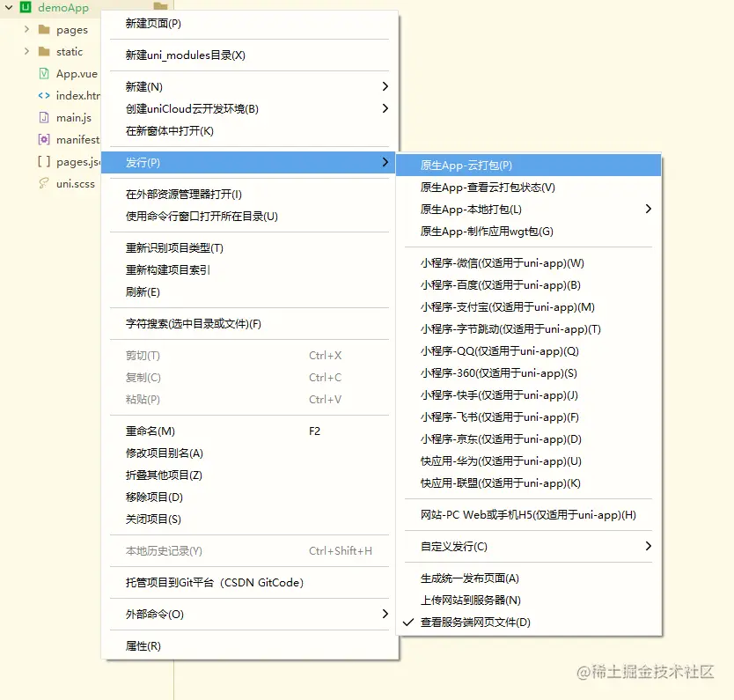Choose 小程序-360 publish option
Viewport: 734px width, 700px height.
tap(529, 373)
